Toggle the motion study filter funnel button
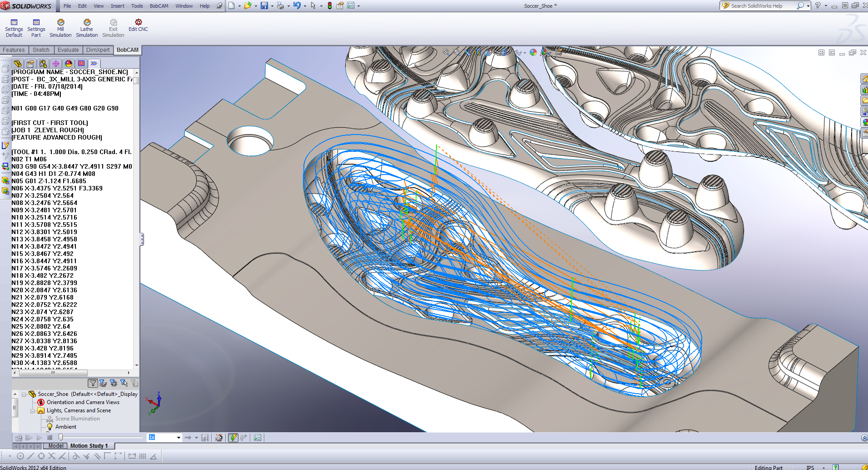 (93, 383)
